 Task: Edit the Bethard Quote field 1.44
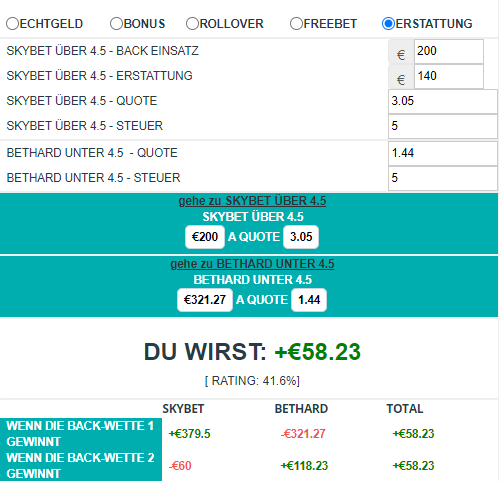(x=443, y=153)
